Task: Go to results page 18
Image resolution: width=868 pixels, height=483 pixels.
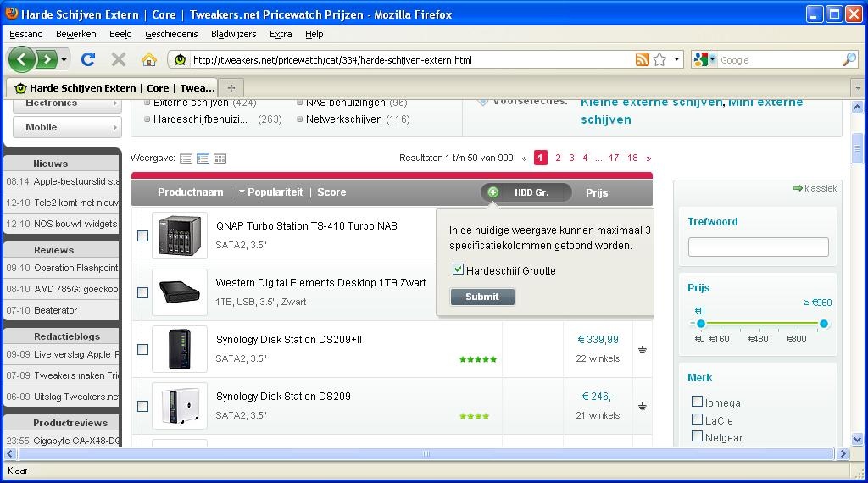Action: click(632, 158)
